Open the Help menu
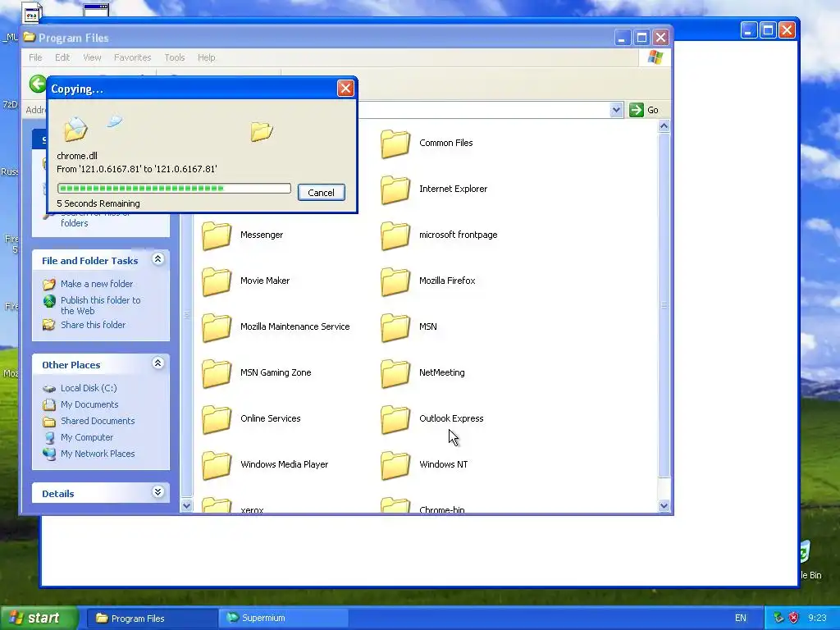The height and width of the screenshot is (630, 840). pyautogui.click(x=206, y=57)
